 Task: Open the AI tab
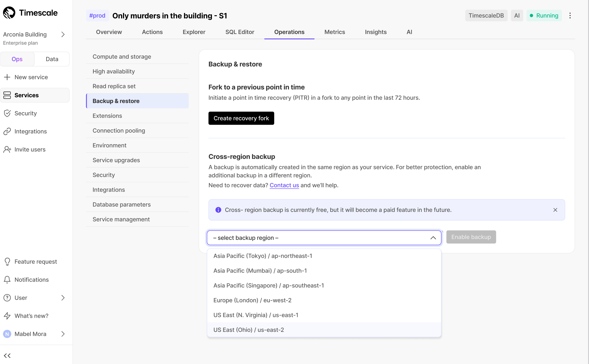pyautogui.click(x=409, y=32)
